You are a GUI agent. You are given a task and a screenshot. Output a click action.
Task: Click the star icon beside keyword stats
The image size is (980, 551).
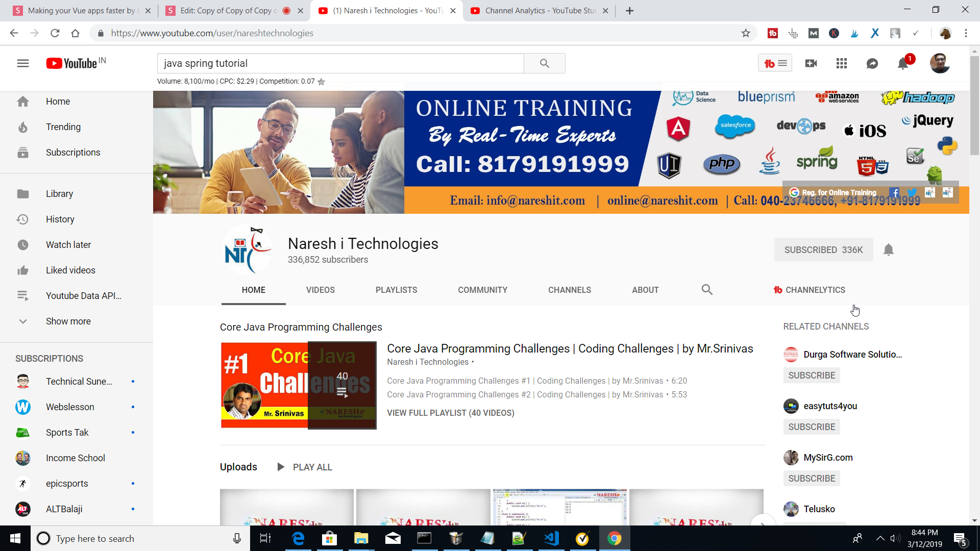[321, 82]
